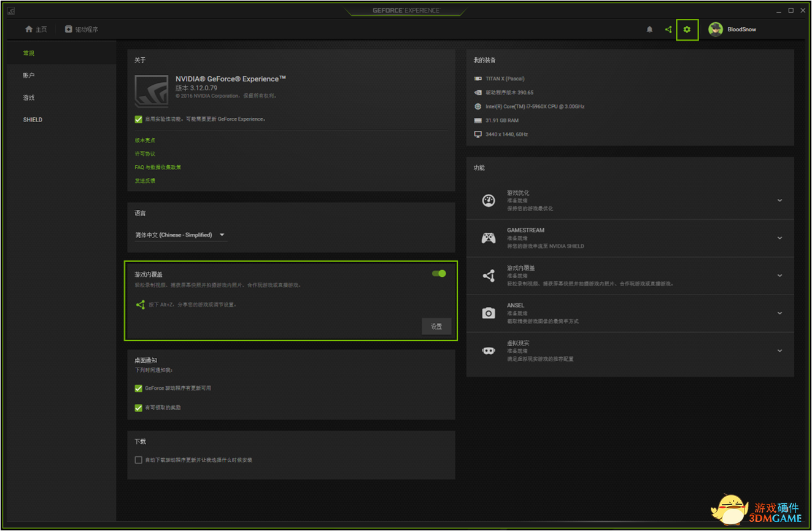Expand the 游戏内覆盖 feature row chevron
Viewport: 812px width, 531px height.
[x=779, y=276]
